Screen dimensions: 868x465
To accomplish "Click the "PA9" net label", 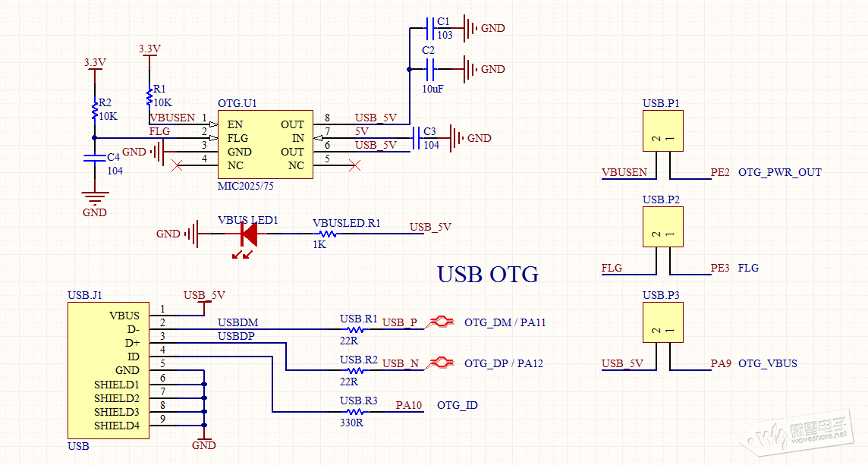I will pyautogui.click(x=721, y=363).
